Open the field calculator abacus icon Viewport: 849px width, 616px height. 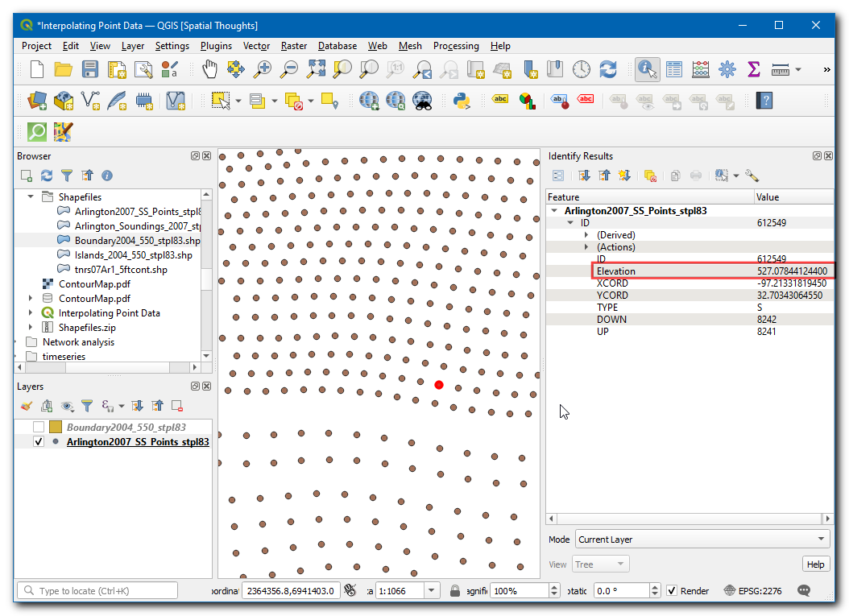point(701,70)
